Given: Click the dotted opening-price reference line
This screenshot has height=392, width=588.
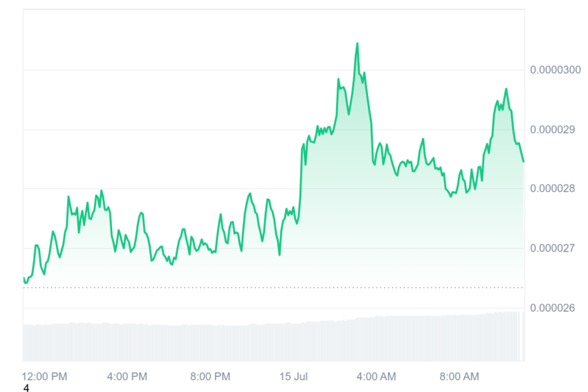Looking at the screenshot, I should coord(273,288).
